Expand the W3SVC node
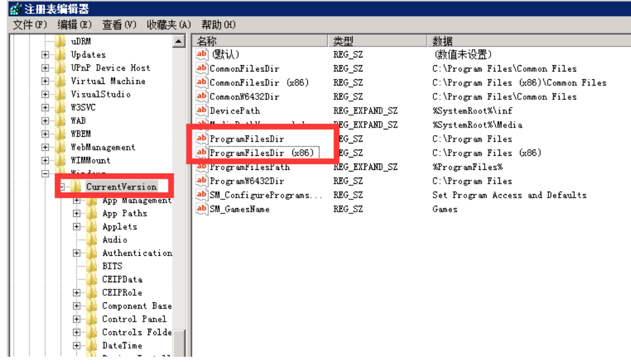This screenshot has height=364, width=631. click(46, 108)
